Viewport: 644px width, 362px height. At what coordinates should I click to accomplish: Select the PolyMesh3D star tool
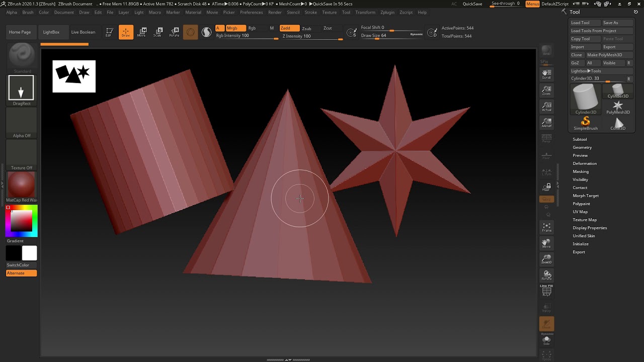618,107
